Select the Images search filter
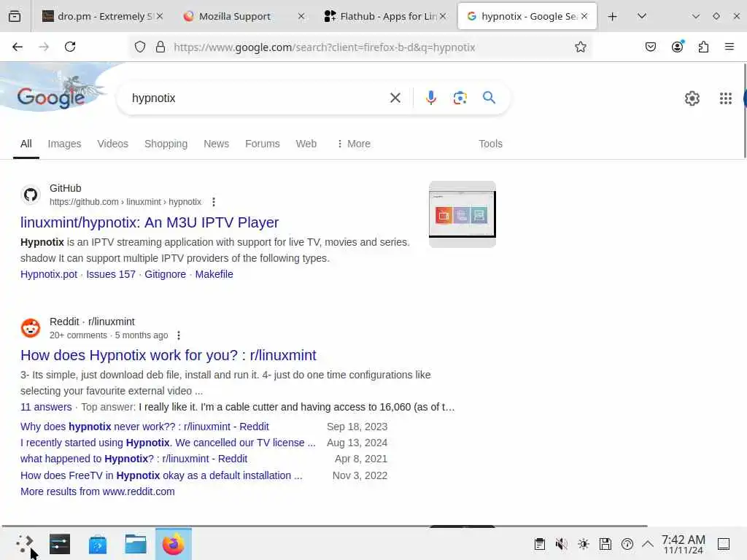 pyautogui.click(x=64, y=144)
